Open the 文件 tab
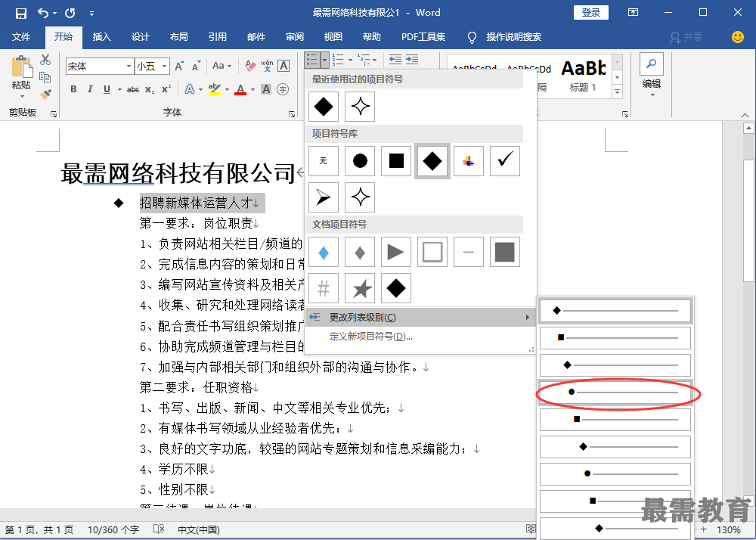The height and width of the screenshot is (540, 756). click(x=21, y=37)
